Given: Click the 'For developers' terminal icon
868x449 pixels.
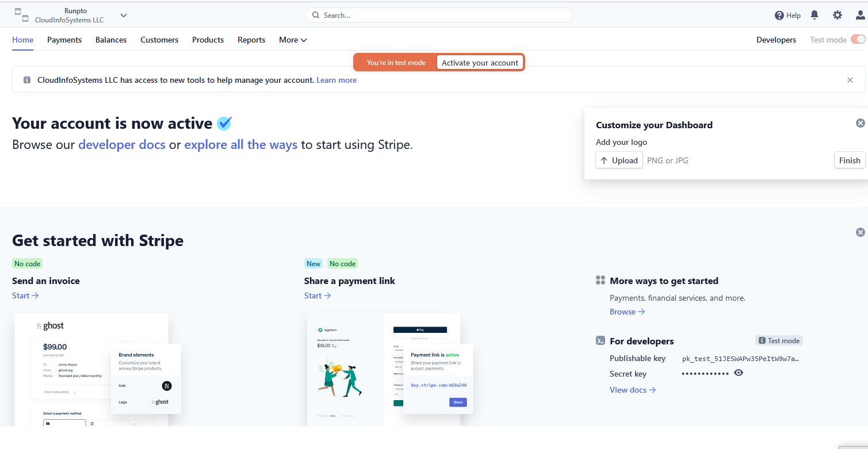Looking at the screenshot, I should coord(600,340).
